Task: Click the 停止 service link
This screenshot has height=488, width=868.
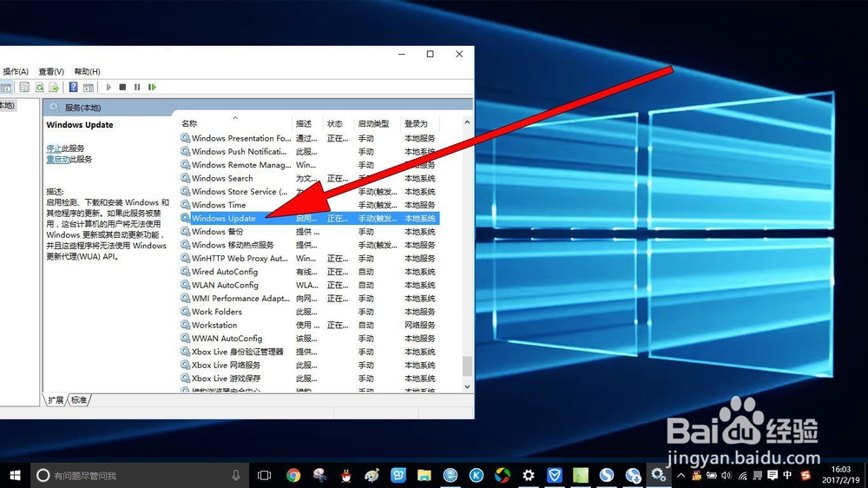Action: tap(54, 148)
